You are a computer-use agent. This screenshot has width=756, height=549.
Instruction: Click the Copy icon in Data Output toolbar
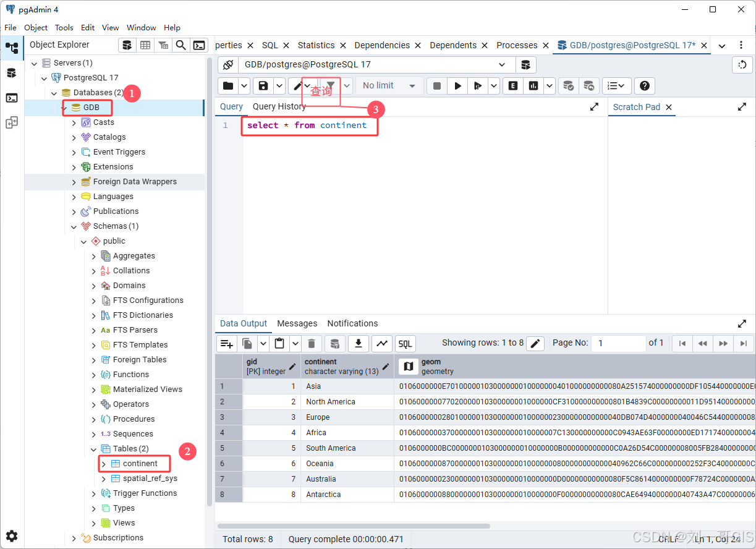tap(247, 343)
